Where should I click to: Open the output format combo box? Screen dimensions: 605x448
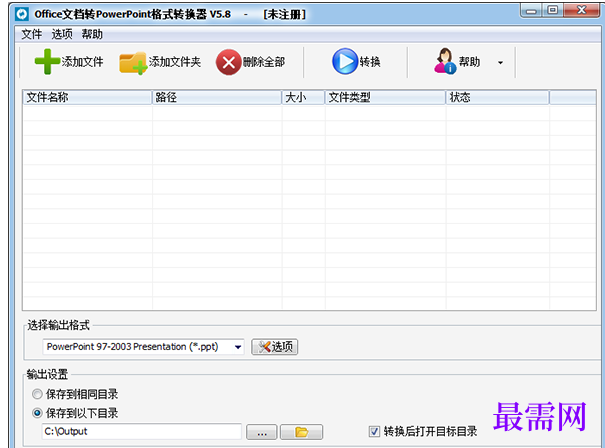[143, 347]
